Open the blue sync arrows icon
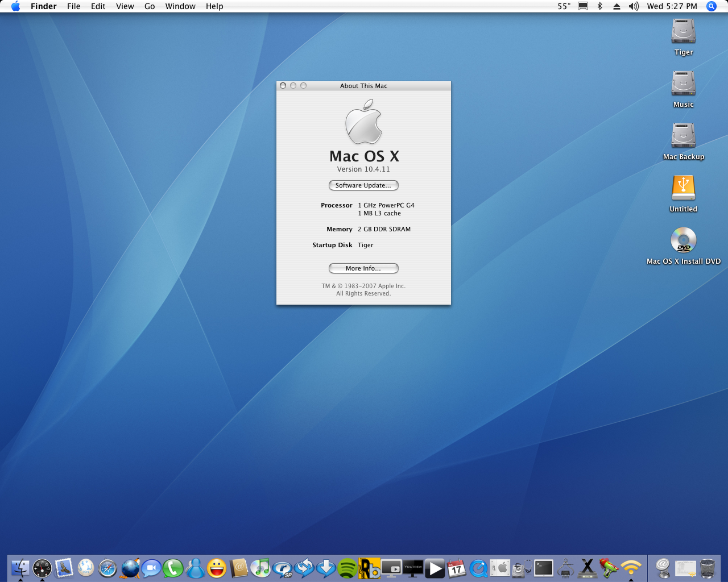This screenshot has height=582, width=728. [304, 568]
